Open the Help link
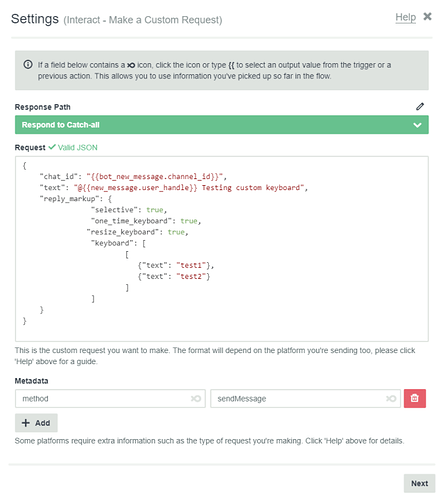This screenshot has height=500, width=440. click(x=405, y=17)
